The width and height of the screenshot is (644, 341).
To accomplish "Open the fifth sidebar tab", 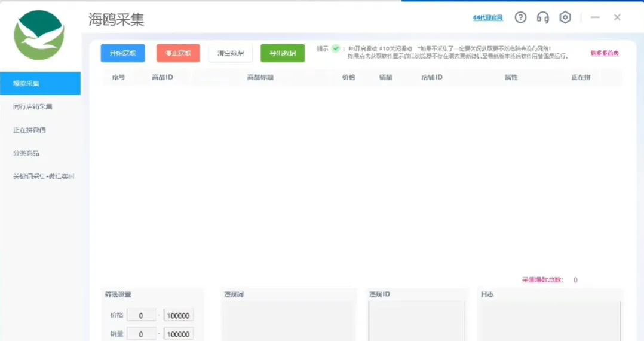I will click(44, 176).
